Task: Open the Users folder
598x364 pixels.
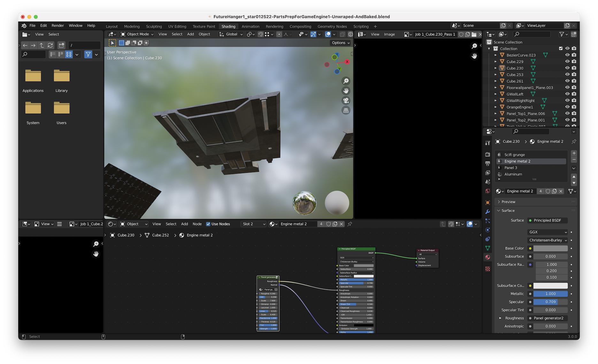Action: pyautogui.click(x=61, y=113)
